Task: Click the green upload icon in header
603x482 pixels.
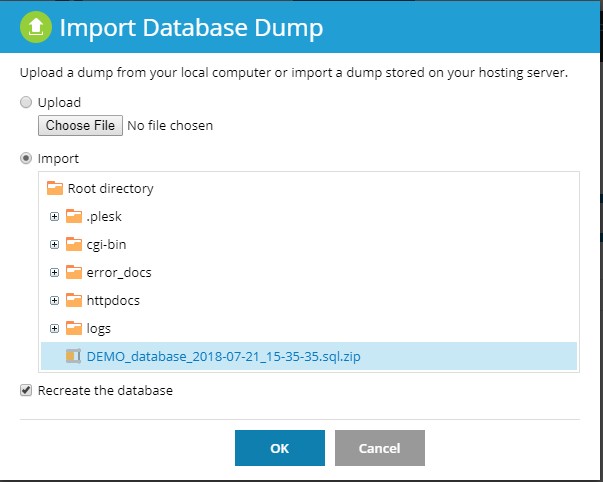Action: tap(36, 27)
